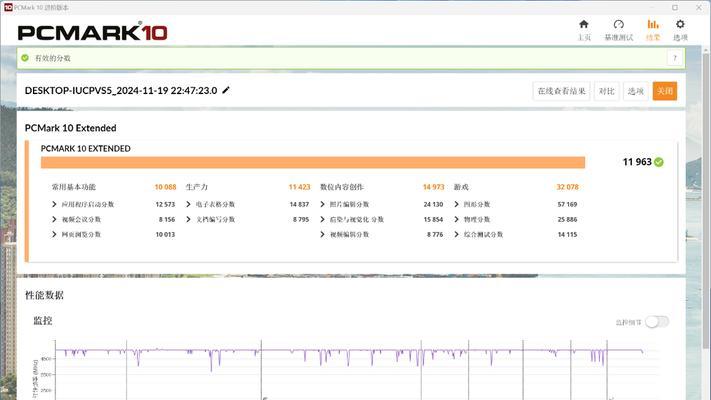Click the 数位内容创作 category label
The width and height of the screenshot is (711, 400).
click(342, 187)
